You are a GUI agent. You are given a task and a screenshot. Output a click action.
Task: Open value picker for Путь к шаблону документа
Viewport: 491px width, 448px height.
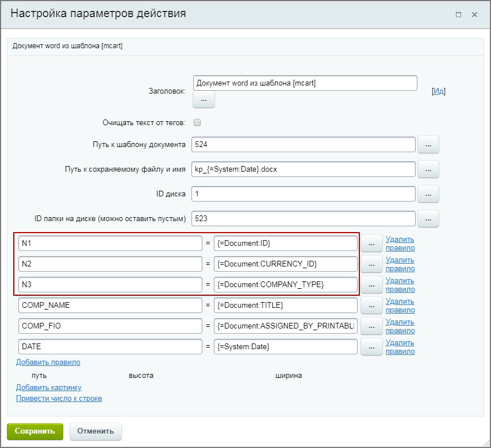[428, 145]
